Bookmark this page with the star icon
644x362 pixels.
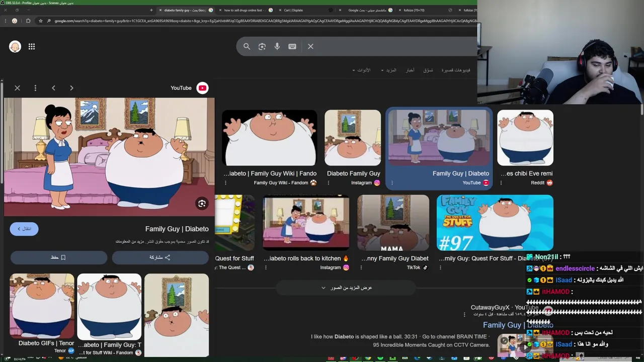(41, 21)
